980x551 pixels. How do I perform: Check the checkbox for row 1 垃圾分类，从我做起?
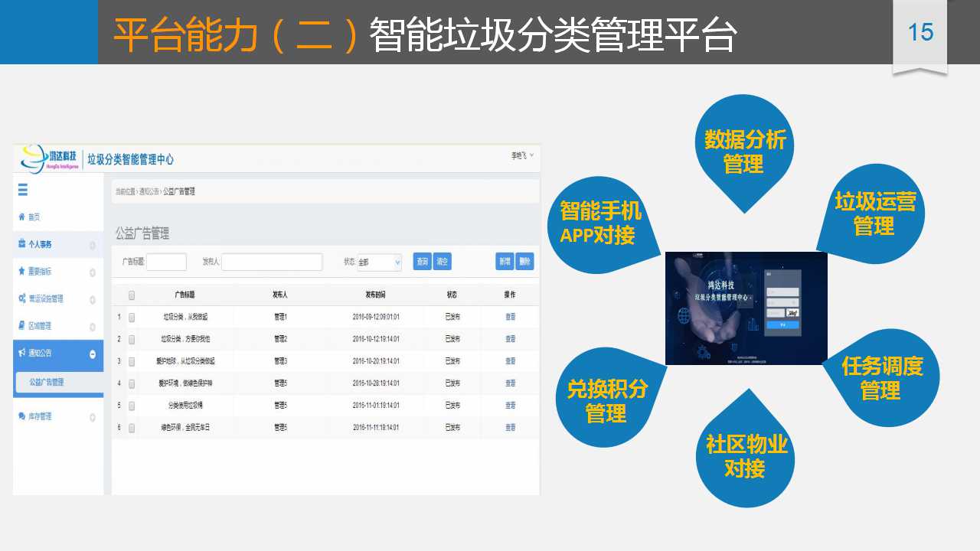pos(132,317)
